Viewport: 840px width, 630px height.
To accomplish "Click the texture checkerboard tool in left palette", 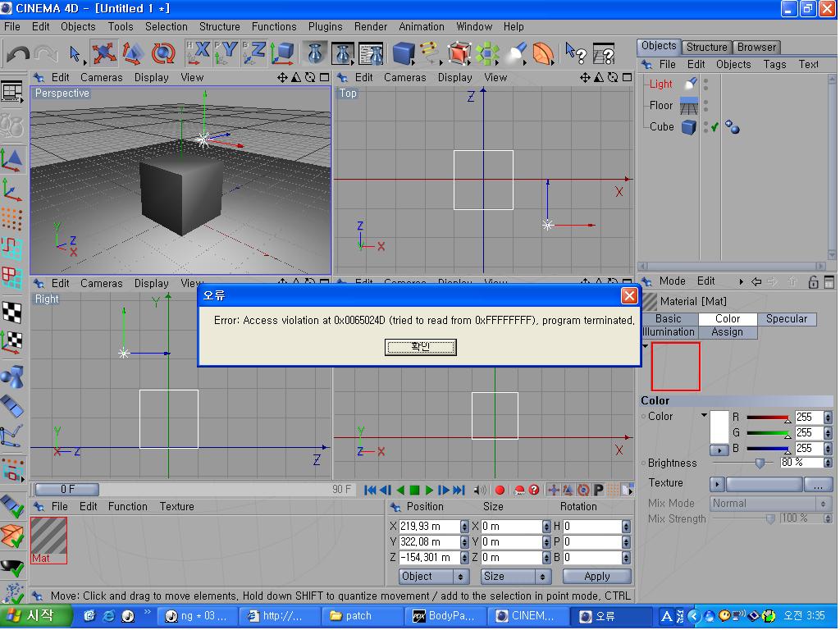I will click(x=11, y=313).
